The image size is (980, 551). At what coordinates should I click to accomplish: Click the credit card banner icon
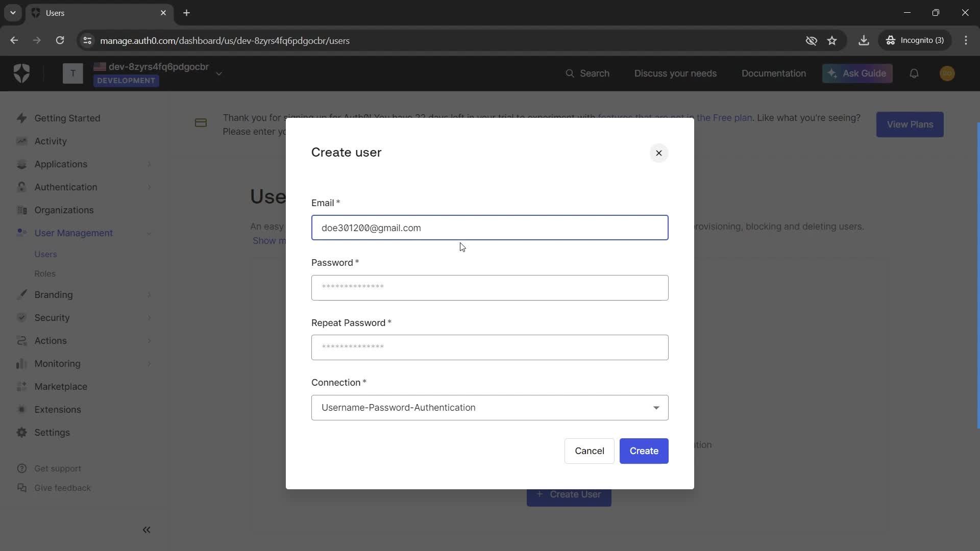pos(201,123)
